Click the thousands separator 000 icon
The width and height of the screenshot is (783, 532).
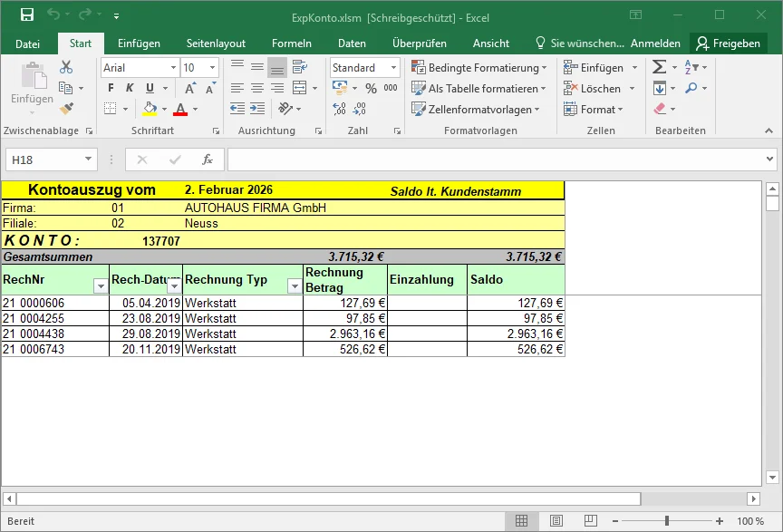point(391,88)
